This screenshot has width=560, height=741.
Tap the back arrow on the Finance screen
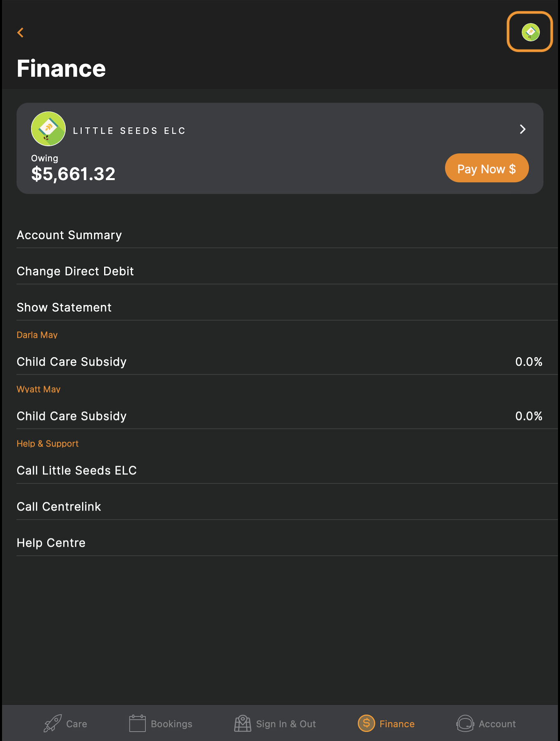click(x=20, y=33)
